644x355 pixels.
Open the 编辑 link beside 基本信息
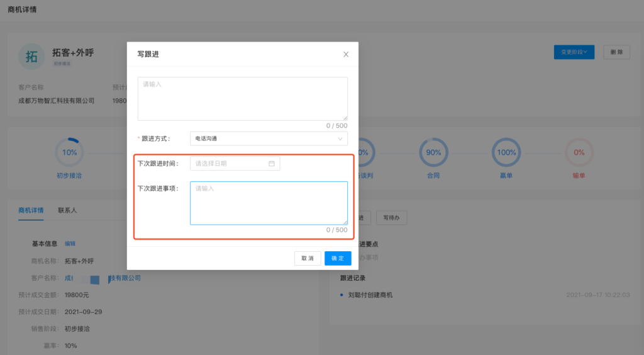pyautogui.click(x=70, y=244)
